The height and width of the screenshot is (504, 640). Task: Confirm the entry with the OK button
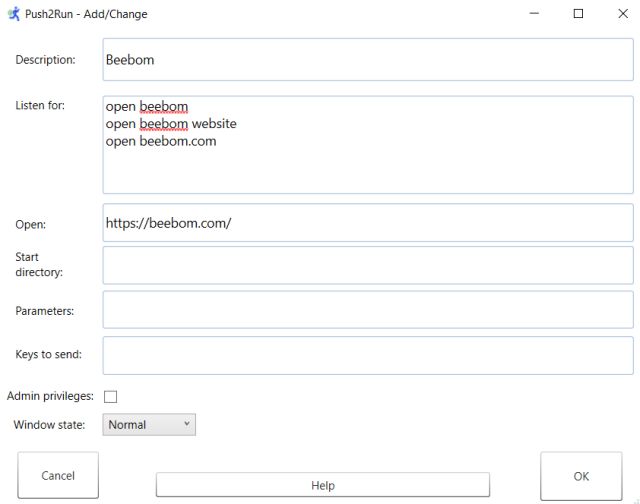click(581, 475)
